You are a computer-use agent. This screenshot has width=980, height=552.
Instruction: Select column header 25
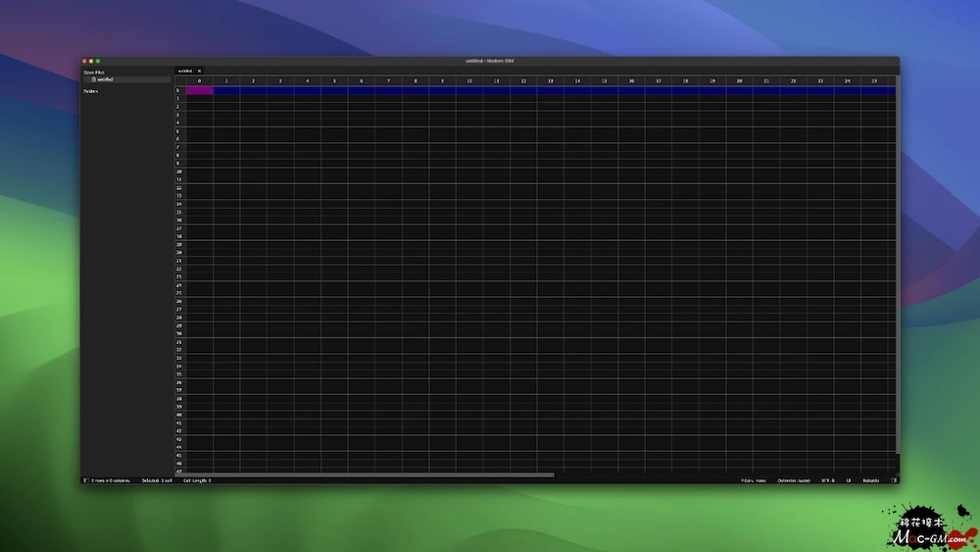pos(874,80)
